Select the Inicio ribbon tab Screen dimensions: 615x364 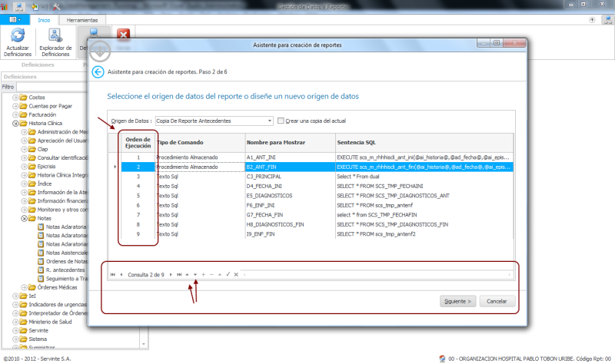pyautogui.click(x=45, y=20)
